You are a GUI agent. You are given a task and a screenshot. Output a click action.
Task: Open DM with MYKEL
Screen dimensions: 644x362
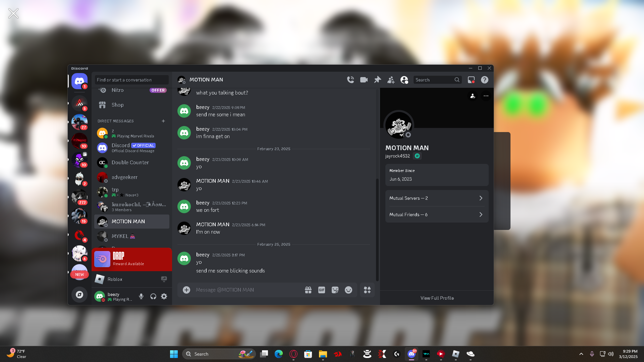click(132, 236)
